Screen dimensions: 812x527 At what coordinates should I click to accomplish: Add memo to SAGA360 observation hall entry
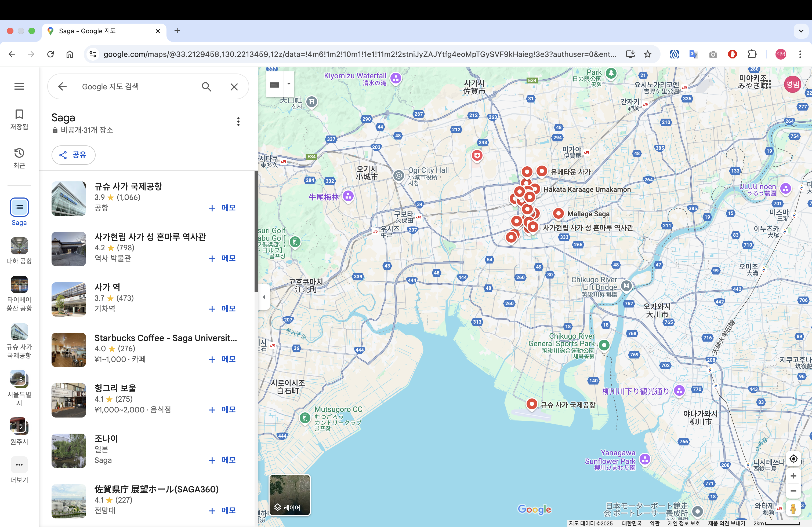pyautogui.click(x=222, y=511)
